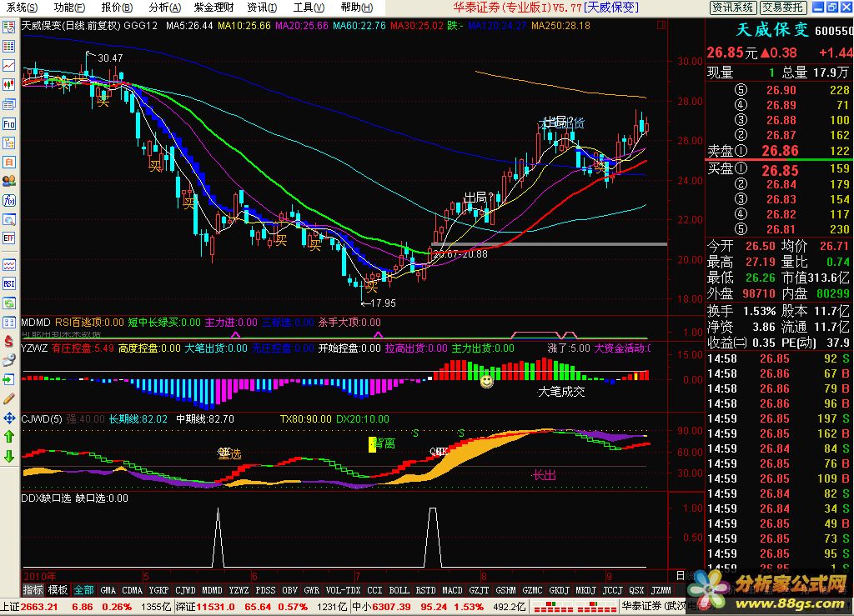
Task: Click the stacked windows icon
Action: click(x=8, y=104)
